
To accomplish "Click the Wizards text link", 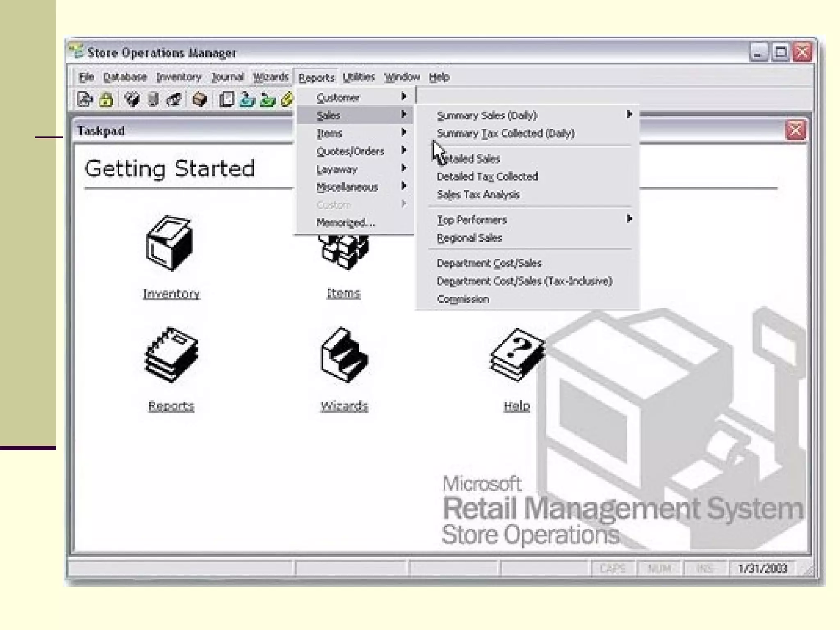I will coord(344,406).
